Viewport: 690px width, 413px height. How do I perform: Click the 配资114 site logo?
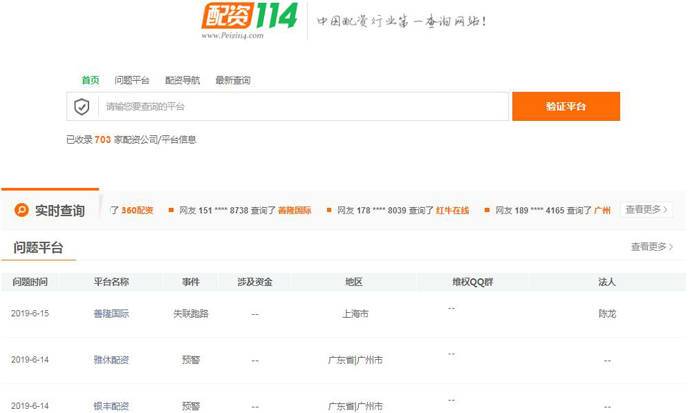pyautogui.click(x=249, y=20)
